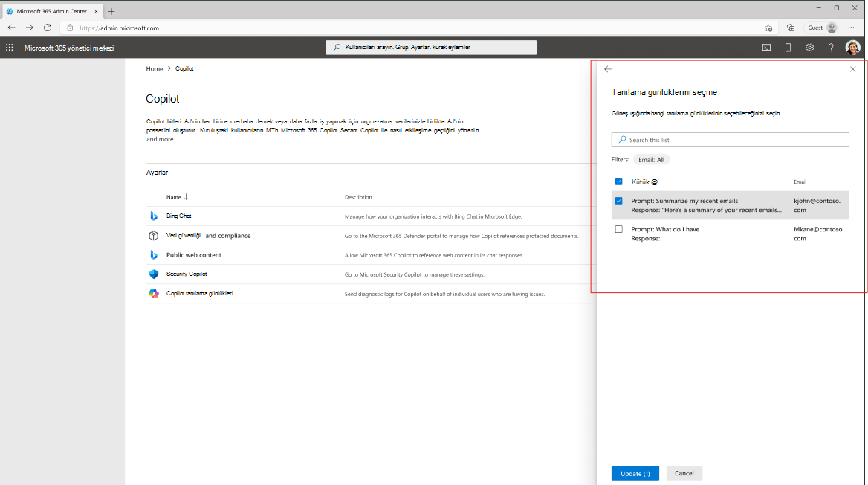Click the favorites star icon
868x485 pixels.
[768, 28]
